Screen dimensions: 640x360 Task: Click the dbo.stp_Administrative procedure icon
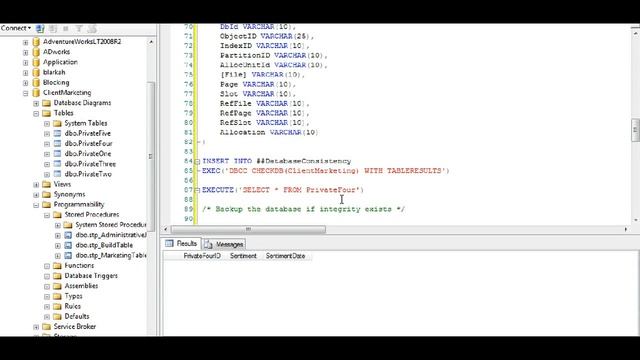coord(68,235)
